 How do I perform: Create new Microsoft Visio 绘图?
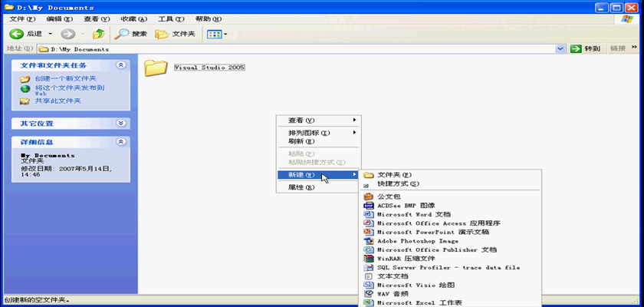click(451, 286)
